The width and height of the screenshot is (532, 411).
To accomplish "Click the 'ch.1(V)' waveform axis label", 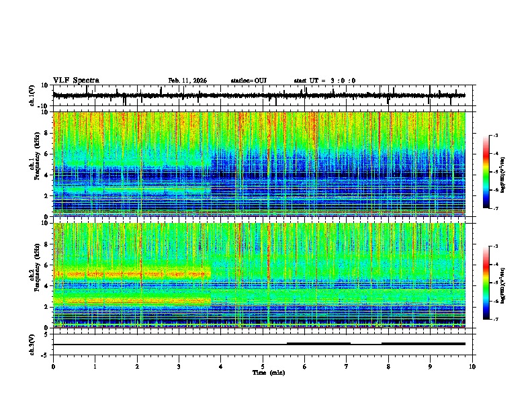I will [32, 95].
